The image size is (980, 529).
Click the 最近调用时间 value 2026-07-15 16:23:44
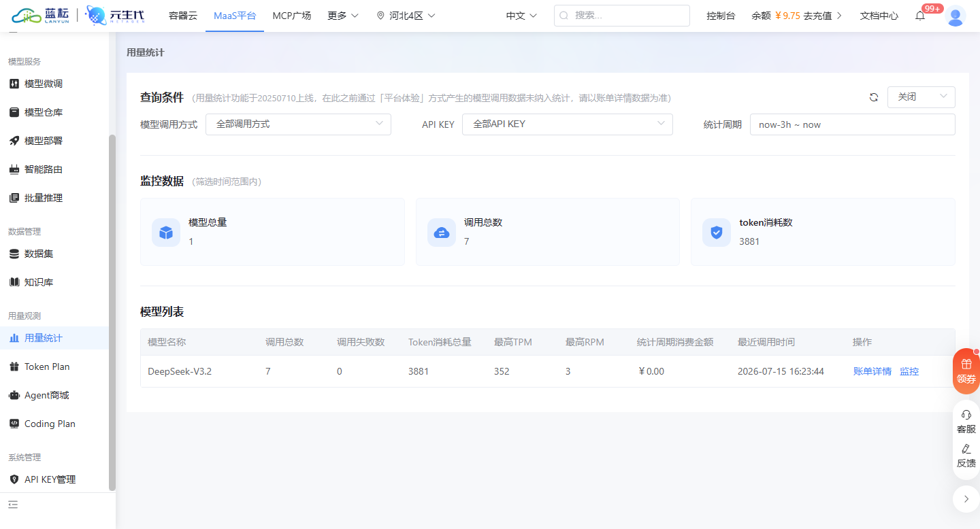click(x=781, y=371)
